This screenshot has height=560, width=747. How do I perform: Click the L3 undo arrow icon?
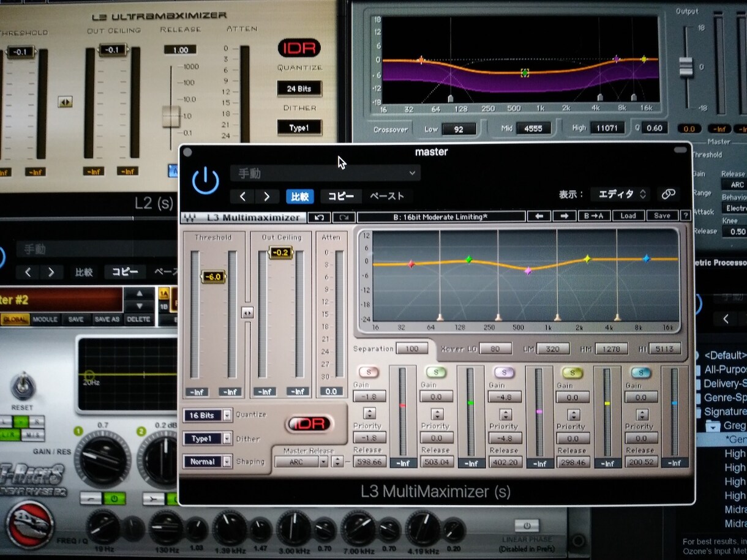pos(319,217)
